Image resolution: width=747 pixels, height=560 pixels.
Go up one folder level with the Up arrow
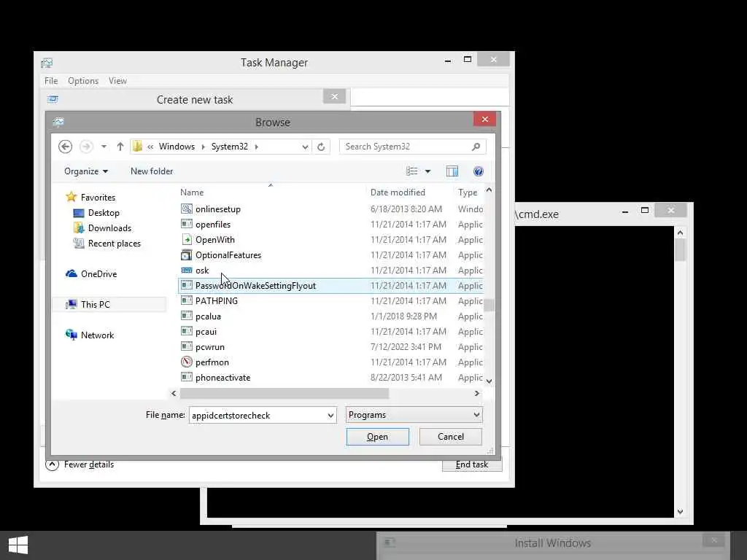pos(120,147)
